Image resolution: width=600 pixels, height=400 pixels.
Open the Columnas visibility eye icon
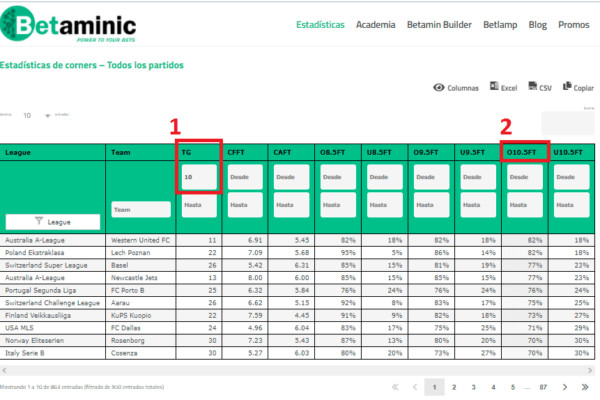coord(439,88)
